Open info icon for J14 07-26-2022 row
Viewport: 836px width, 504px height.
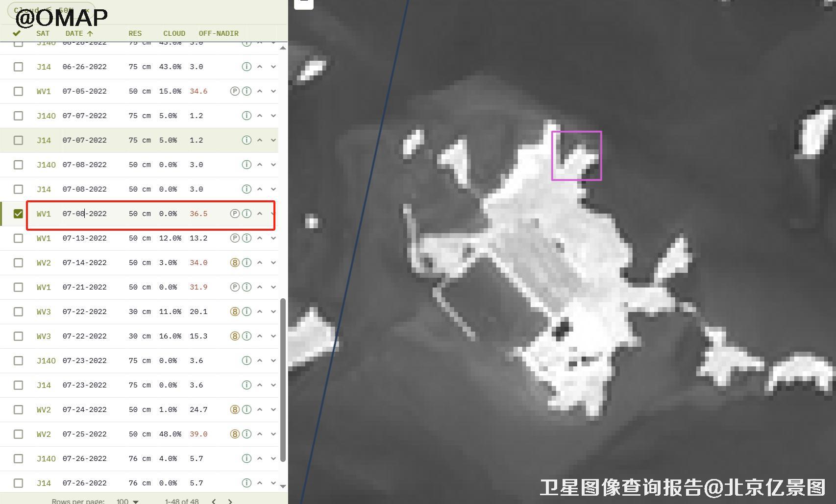pyautogui.click(x=246, y=483)
